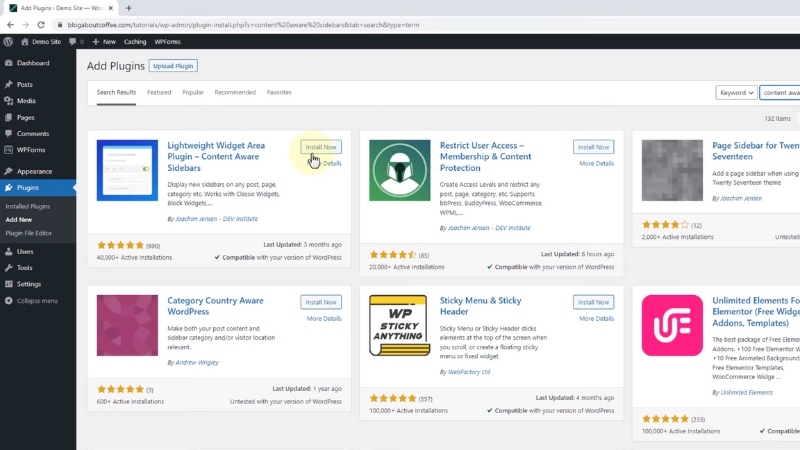Click the Collapse menu arrow icon
800x450 pixels.
pos(9,301)
